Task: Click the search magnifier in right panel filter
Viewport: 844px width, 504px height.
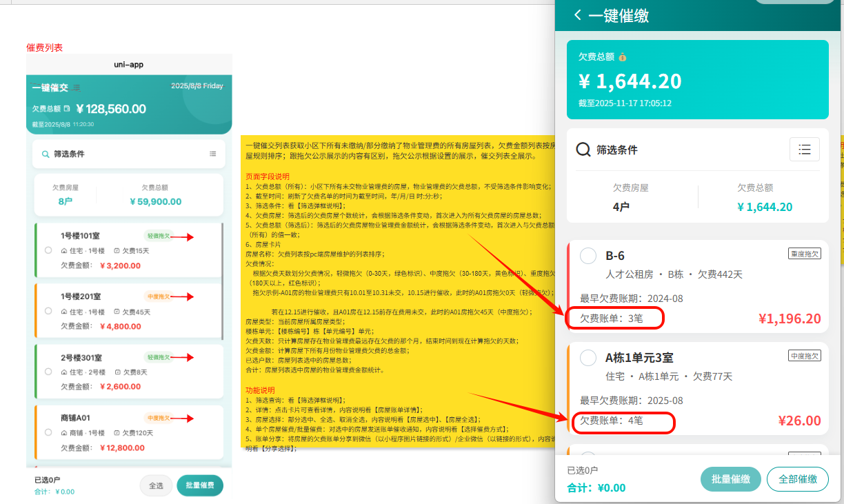Action: pyautogui.click(x=583, y=150)
